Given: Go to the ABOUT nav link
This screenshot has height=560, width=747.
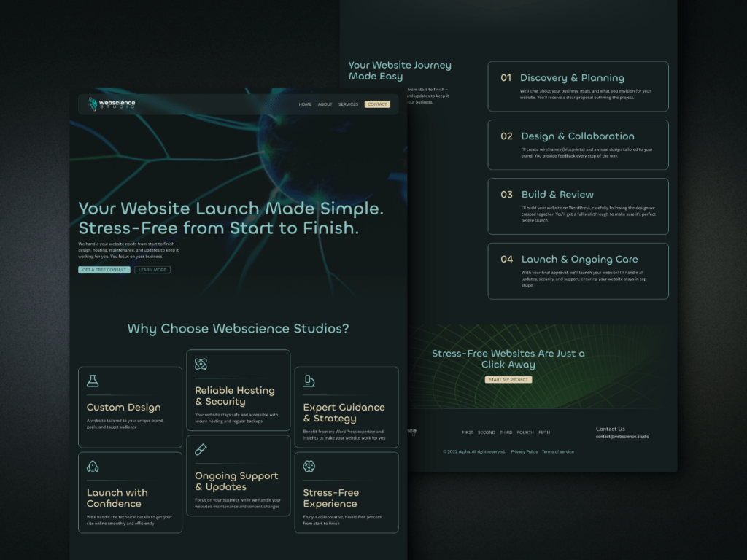Looking at the screenshot, I should (325, 104).
